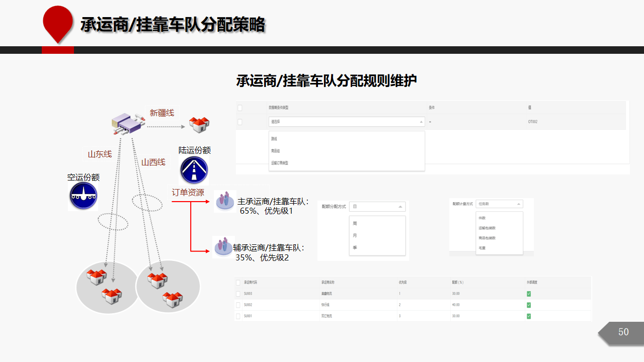644x362 pixels.
Task: Click the house icon at the 新疆线 destination
Action: pos(199,125)
